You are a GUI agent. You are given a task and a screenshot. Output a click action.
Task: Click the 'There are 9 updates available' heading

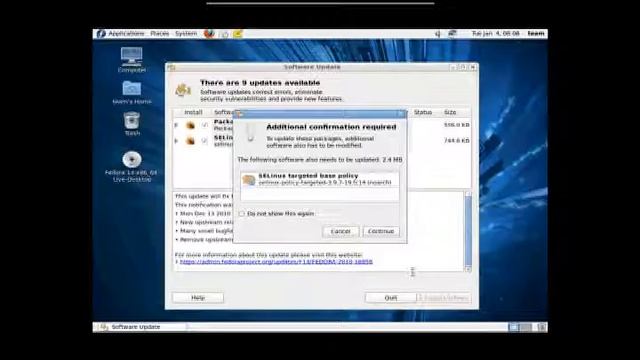[260, 83]
